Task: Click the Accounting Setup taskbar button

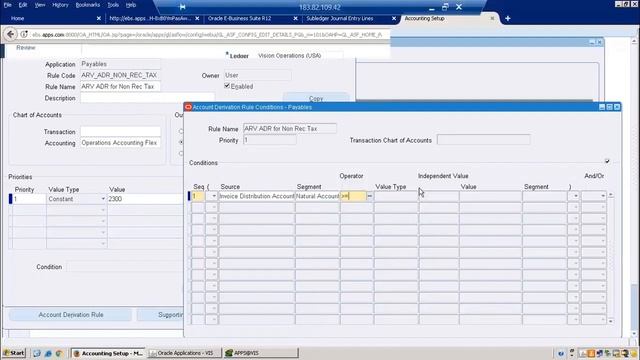Action: pyautogui.click(x=108, y=353)
